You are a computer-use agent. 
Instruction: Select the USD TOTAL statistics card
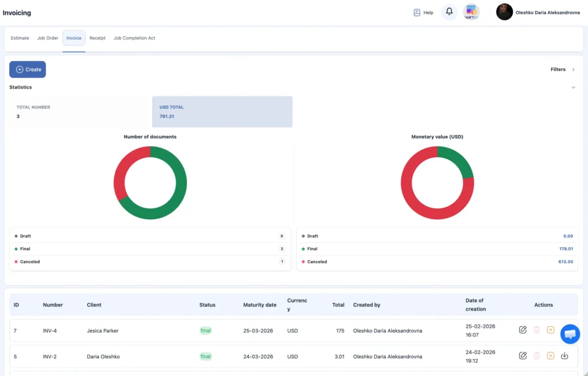click(222, 110)
